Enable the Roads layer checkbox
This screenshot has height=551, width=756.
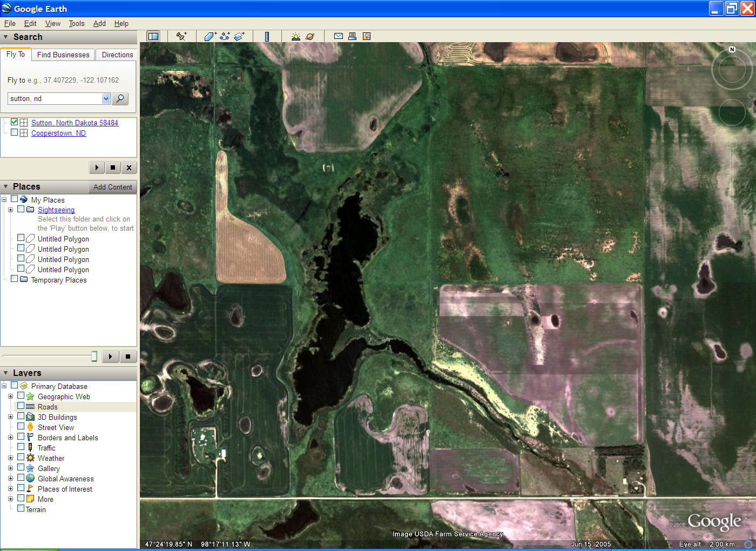21,406
